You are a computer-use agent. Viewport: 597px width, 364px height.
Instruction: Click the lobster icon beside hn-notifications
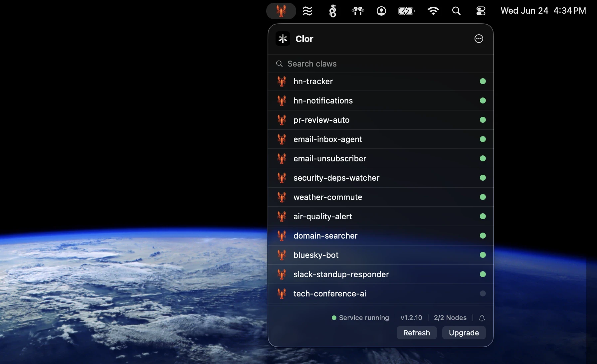(282, 100)
